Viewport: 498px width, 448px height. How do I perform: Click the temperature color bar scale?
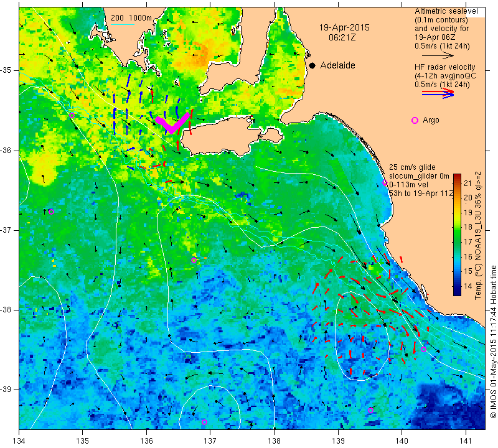pos(457,235)
